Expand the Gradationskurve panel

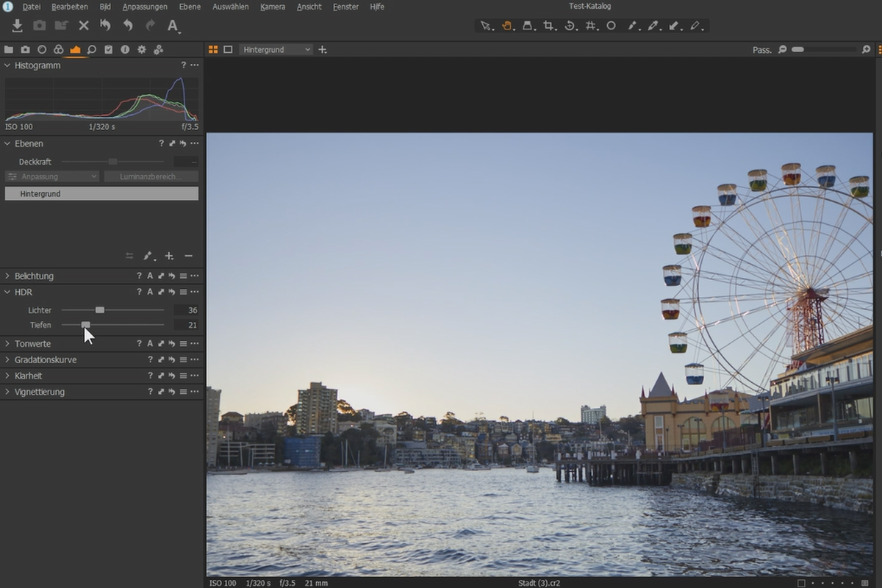click(7, 359)
